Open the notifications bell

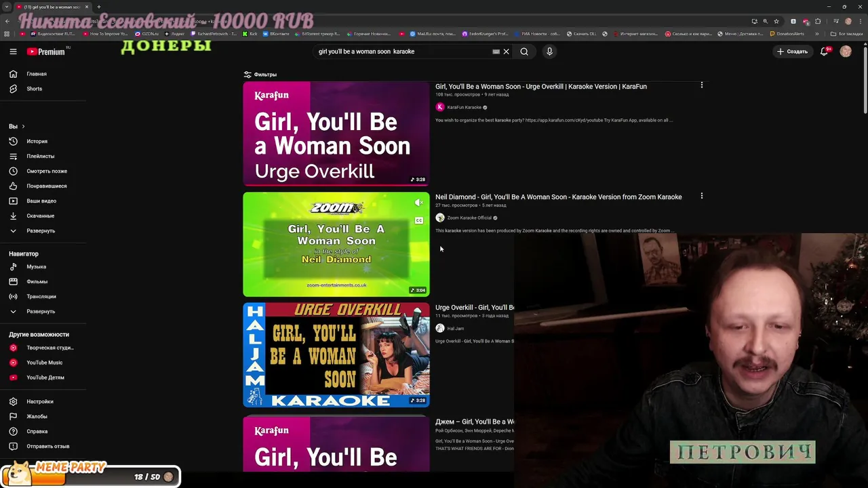click(824, 52)
